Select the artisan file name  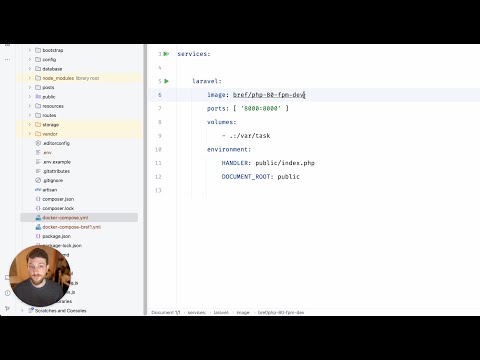(50, 190)
